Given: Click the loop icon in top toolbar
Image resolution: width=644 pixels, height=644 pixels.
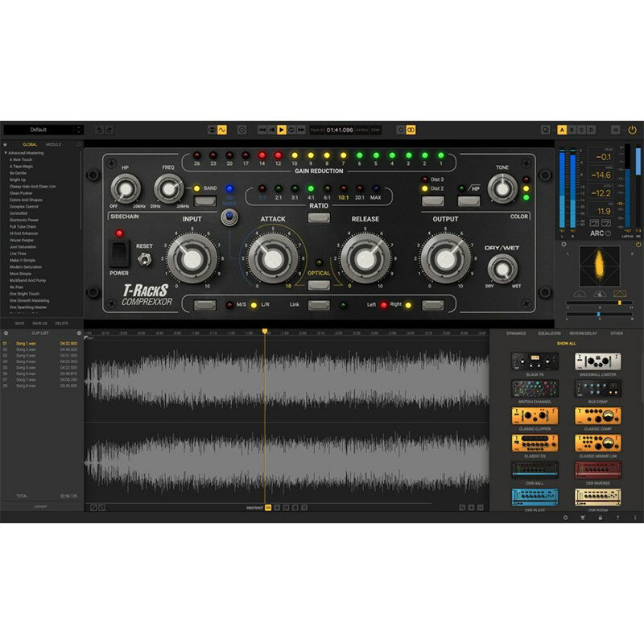Looking at the screenshot, I should point(411,130).
